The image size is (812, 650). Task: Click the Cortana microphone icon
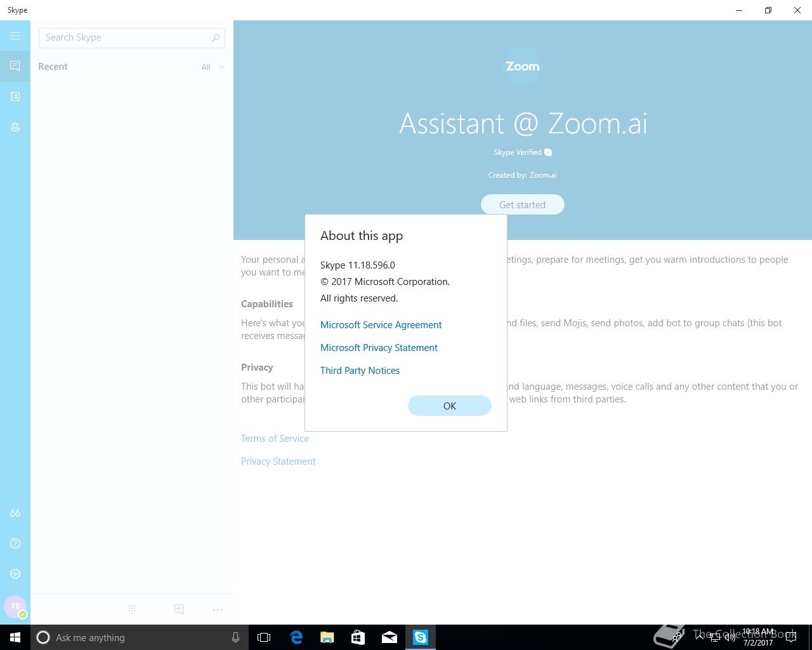coord(235,637)
